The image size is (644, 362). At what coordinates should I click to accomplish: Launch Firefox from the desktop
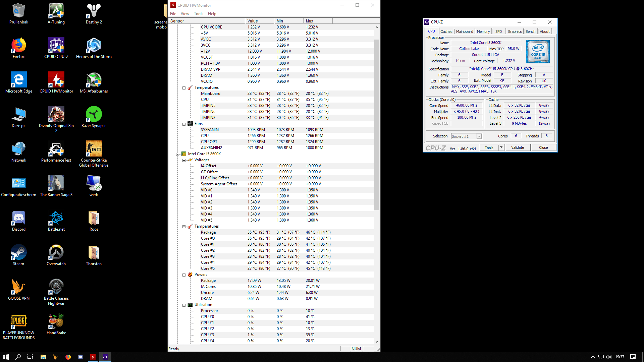19,48
